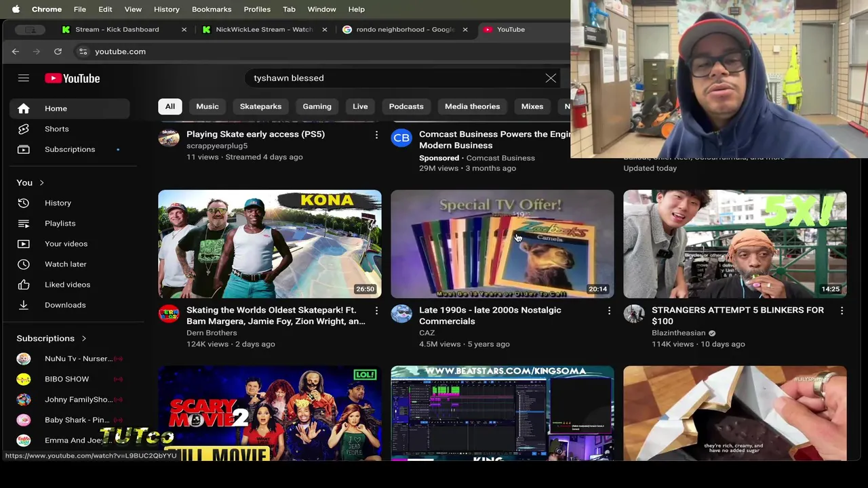
Task: Open options for STRANGERS ATTEMPT 5 BLINKERS video
Action: point(842,310)
